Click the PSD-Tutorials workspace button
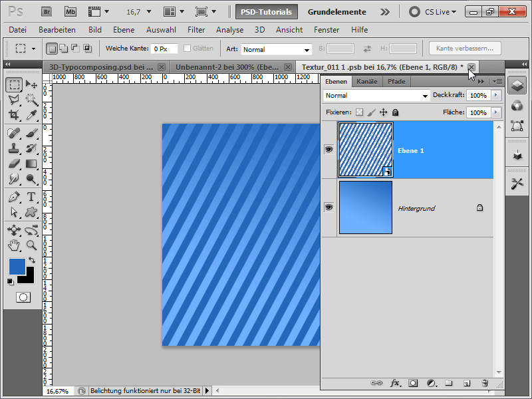532x399 pixels. pos(267,12)
